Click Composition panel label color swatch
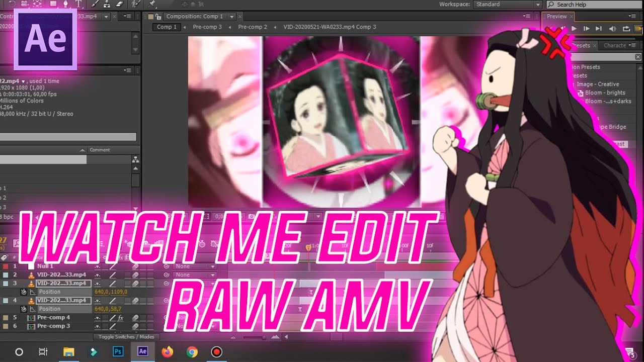Viewport: 644px width, 362px height. [150, 17]
